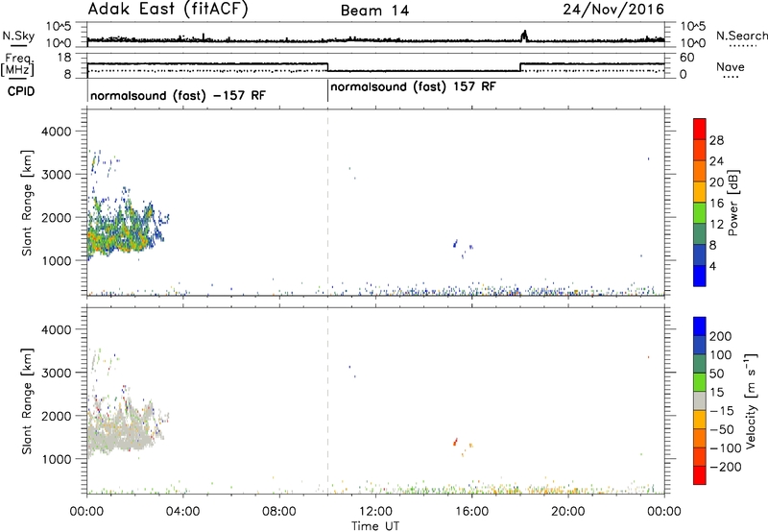The image size is (768, 532).
Task: Click 'normalsound (fast) -157 RF' text
Action: pyautogui.click(x=178, y=95)
